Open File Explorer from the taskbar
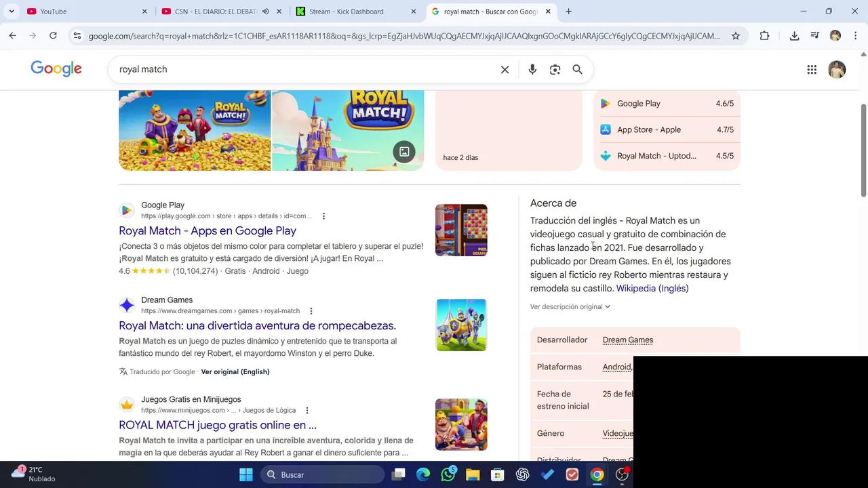The image size is (868, 488). pyautogui.click(x=473, y=474)
